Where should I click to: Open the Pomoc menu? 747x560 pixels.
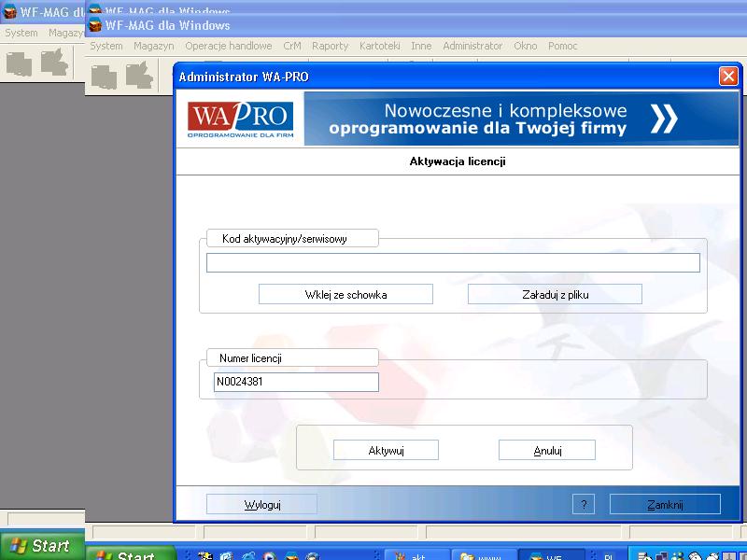point(563,46)
